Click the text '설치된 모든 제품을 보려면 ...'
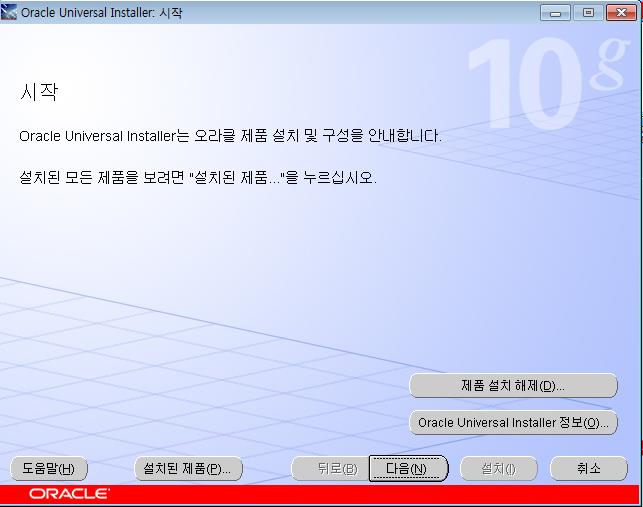 pos(198,178)
